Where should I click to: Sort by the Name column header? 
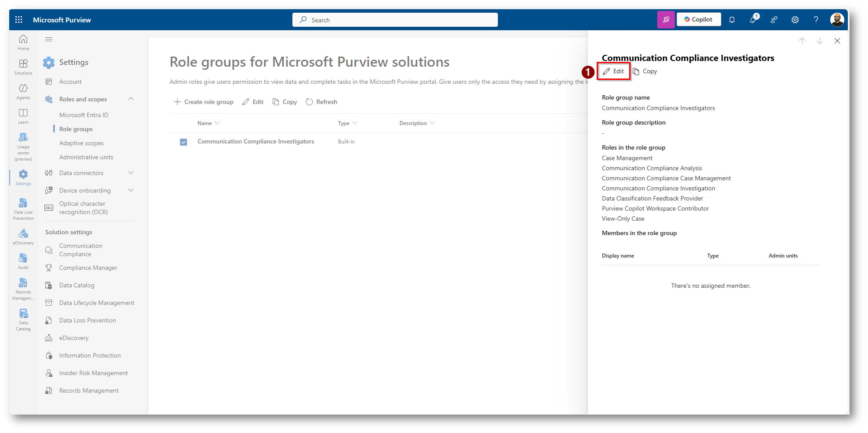click(205, 123)
